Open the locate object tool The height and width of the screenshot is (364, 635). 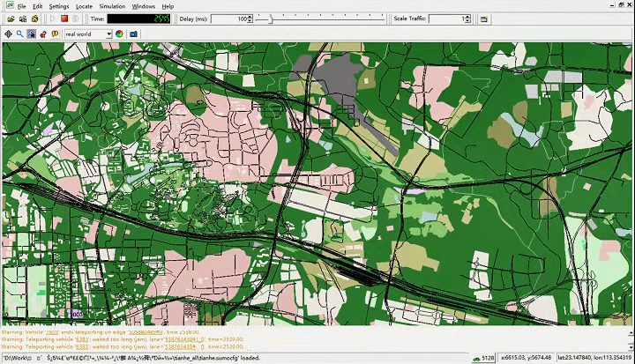(x=43, y=34)
